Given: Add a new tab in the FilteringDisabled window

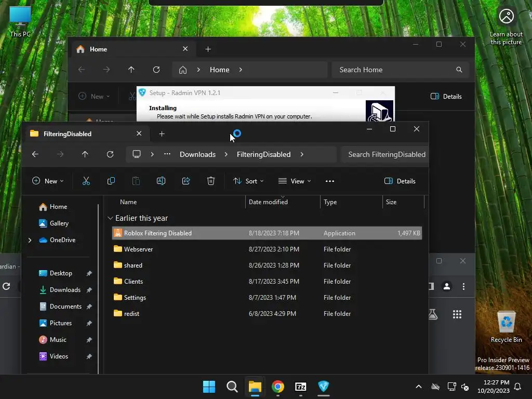Looking at the screenshot, I should click(x=162, y=134).
